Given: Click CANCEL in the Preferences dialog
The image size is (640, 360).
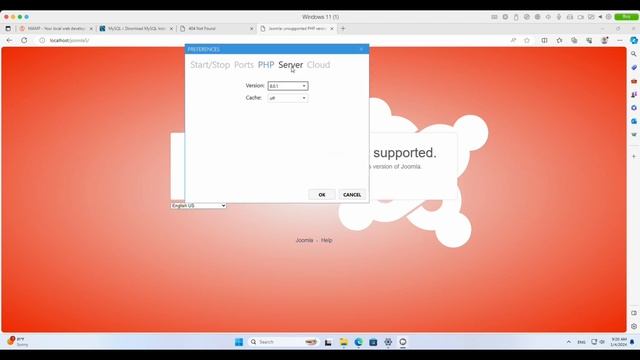Looking at the screenshot, I should (x=352, y=195).
